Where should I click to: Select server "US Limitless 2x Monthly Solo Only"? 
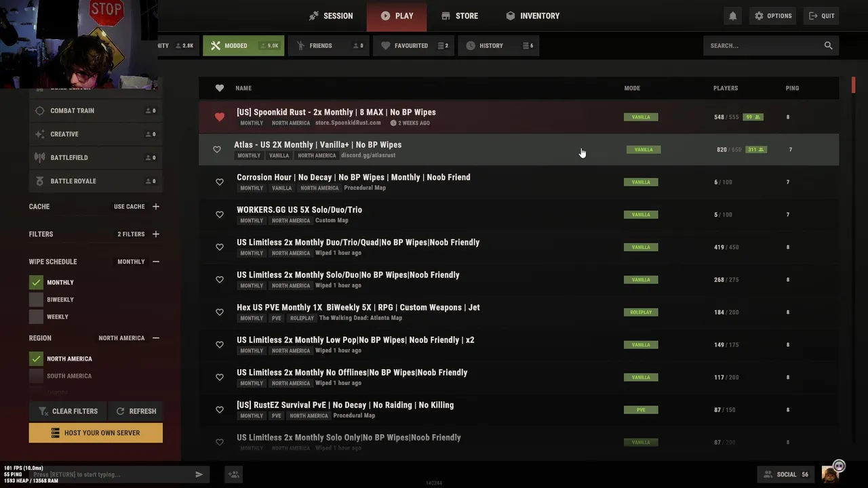519,442
